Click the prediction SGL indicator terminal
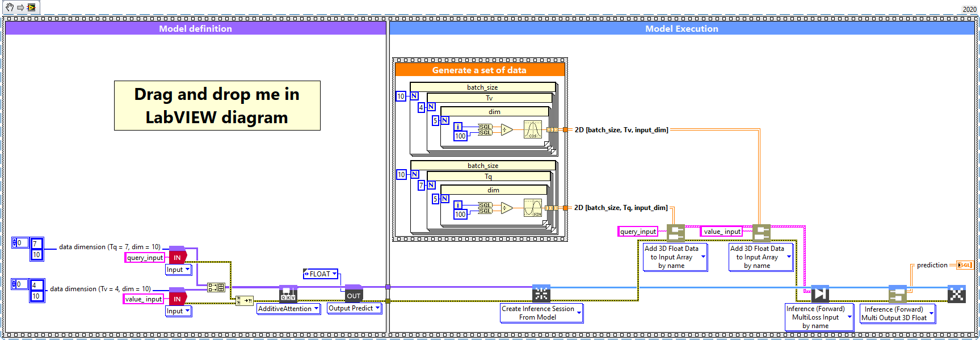The image size is (980, 340). [x=965, y=265]
